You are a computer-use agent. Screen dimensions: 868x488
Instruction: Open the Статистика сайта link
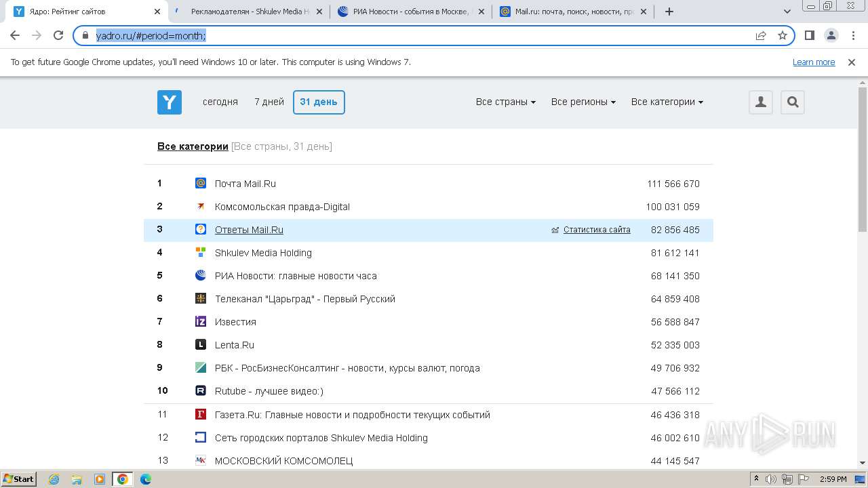[597, 230]
